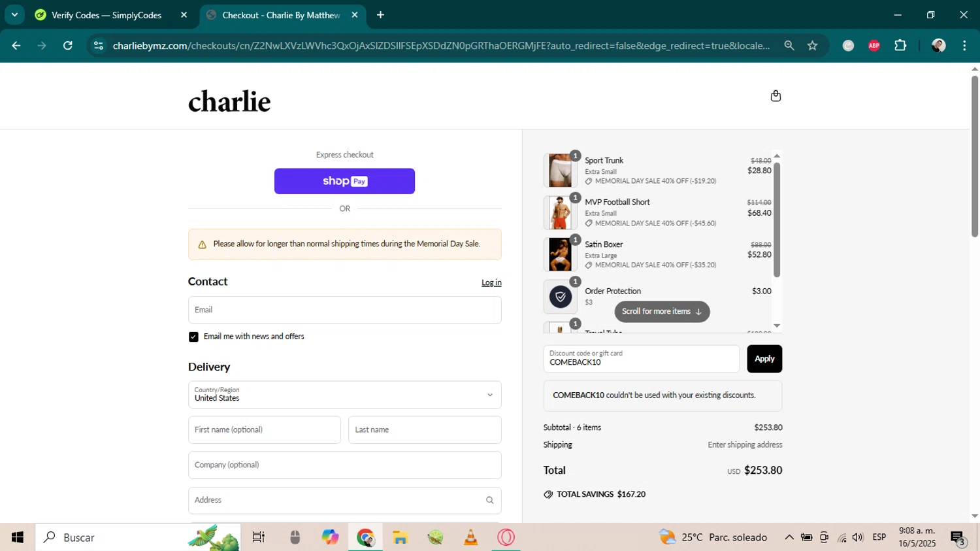Open the Chrome profile avatar

938,46
